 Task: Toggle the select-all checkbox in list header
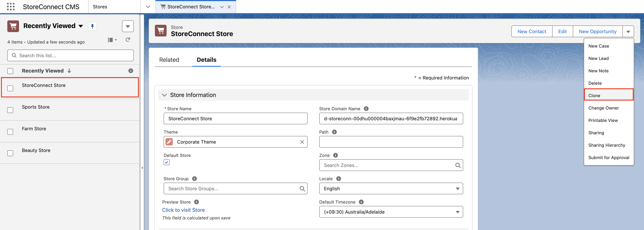[x=10, y=71]
